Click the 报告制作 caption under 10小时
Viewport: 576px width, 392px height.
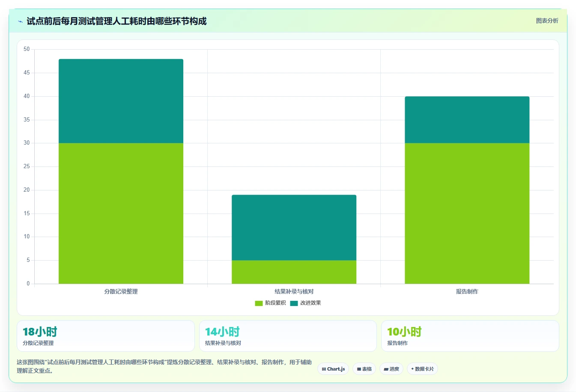(x=397, y=343)
